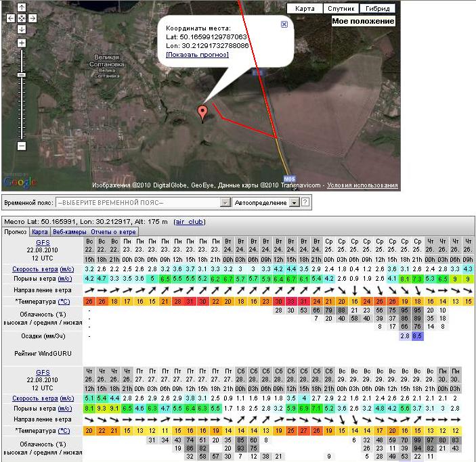
Task: Pan the map up with arrow
Action: pyautogui.click(x=22, y=7)
